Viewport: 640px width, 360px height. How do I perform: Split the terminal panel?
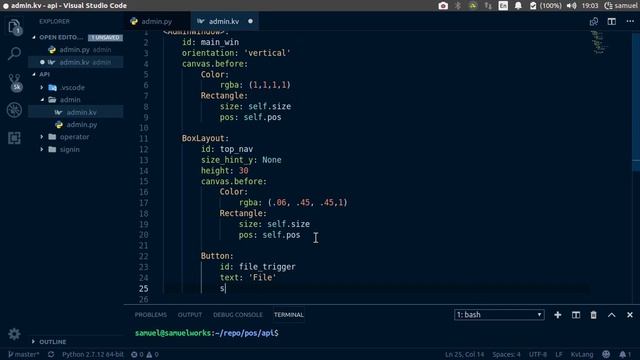576,315
